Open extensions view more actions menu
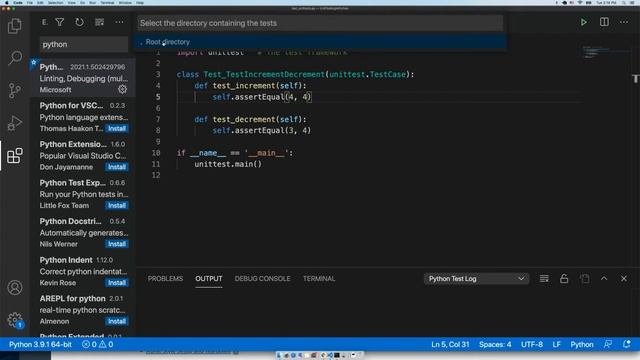 [119, 22]
